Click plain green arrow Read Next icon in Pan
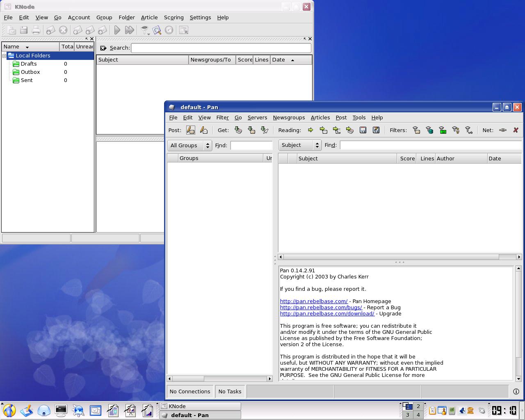The width and height of the screenshot is (525, 420). (310, 130)
